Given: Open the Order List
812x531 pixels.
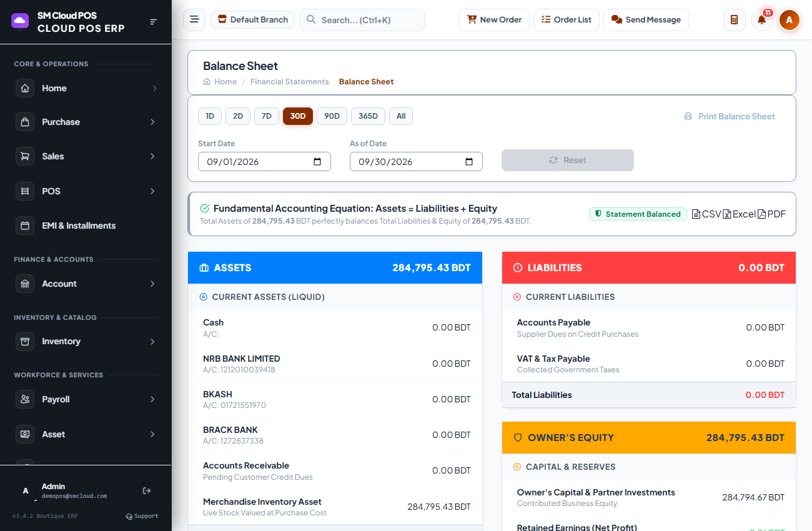Looking at the screenshot, I should pos(567,20).
